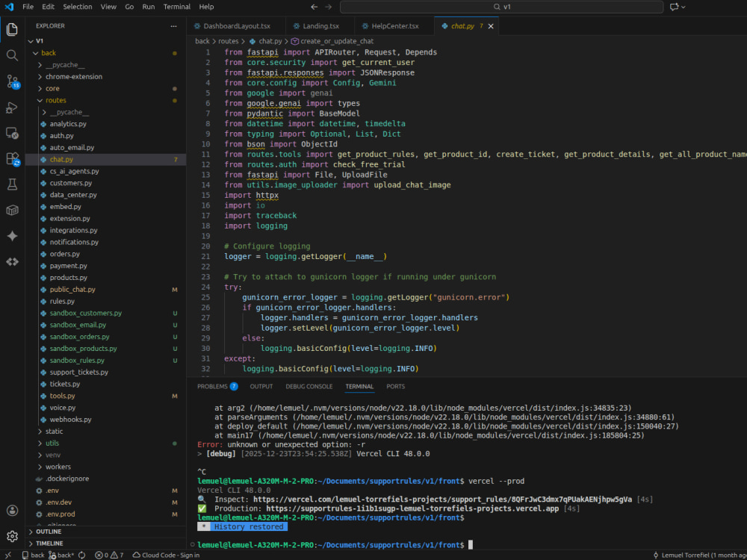This screenshot has height=560, width=747.
Task: Click the back* branch indicator in status bar
Action: tap(61, 556)
